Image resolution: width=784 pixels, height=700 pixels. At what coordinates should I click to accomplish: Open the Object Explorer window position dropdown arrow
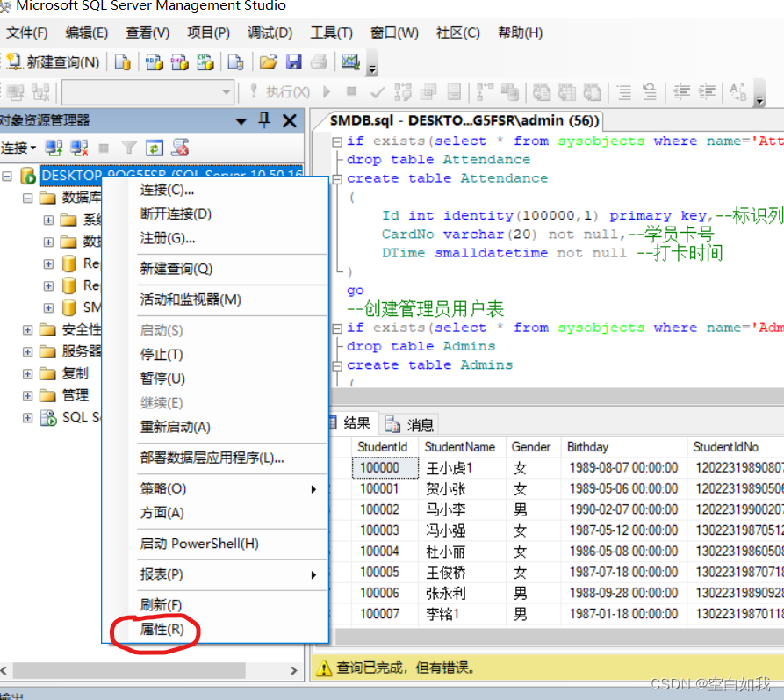(x=241, y=121)
